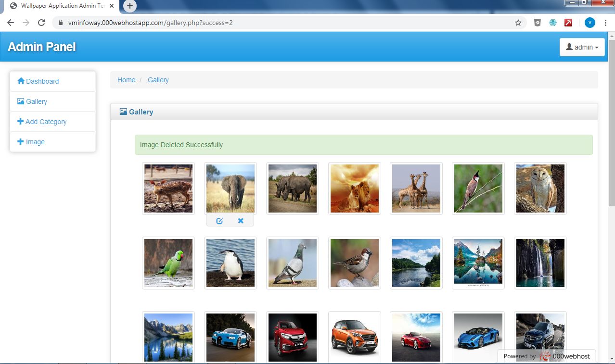Select Add Category in the sidebar
The image size is (615, 364).
(53, 122)
